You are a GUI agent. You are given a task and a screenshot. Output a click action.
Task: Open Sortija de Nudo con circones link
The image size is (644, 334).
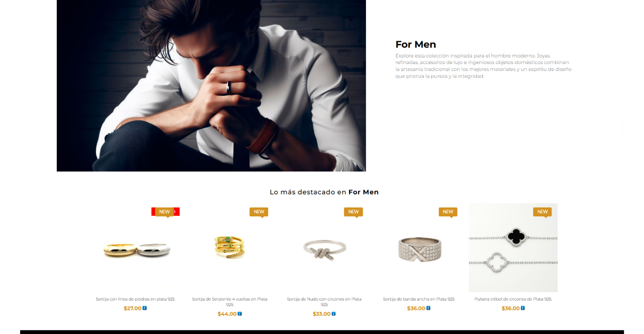pyautogui.click(x=324, y=302)
